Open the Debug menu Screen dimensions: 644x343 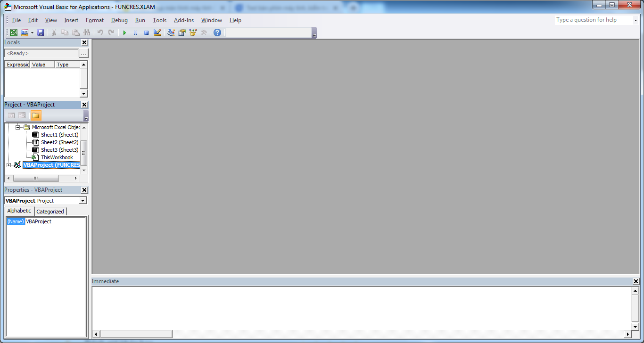[119, 20]
